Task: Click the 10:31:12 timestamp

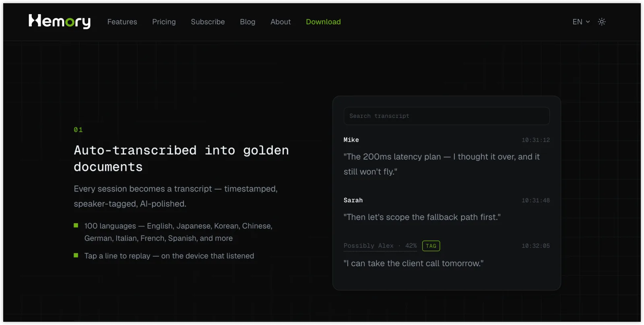Action: (x=536, y=140)
